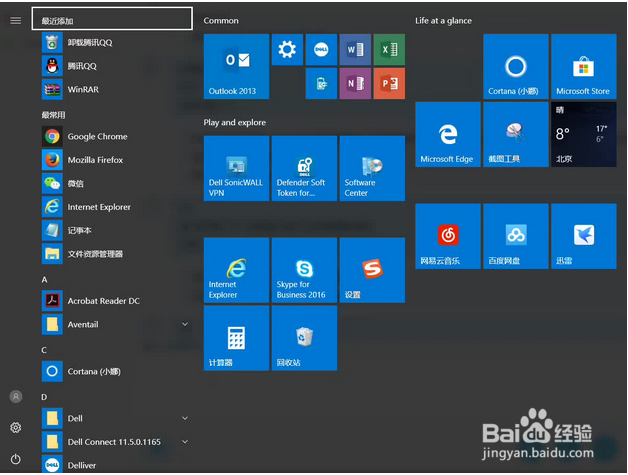Open the 回收站 recycle bin tile
Screen dimensions: 628x475
[304, 338]
